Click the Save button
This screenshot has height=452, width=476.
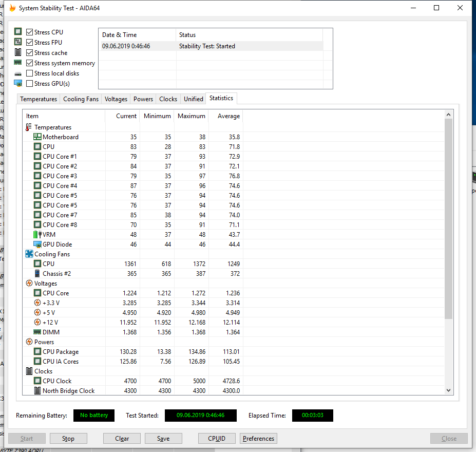[163, 438]
